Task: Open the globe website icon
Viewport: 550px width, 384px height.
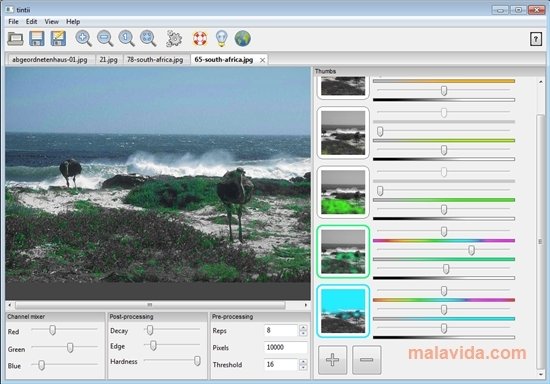Action: coord(243,39)
